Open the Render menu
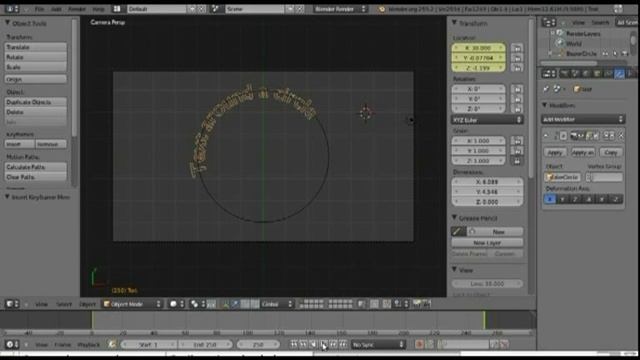This screenshot has height=360, width=640. (x=76, y=9)
